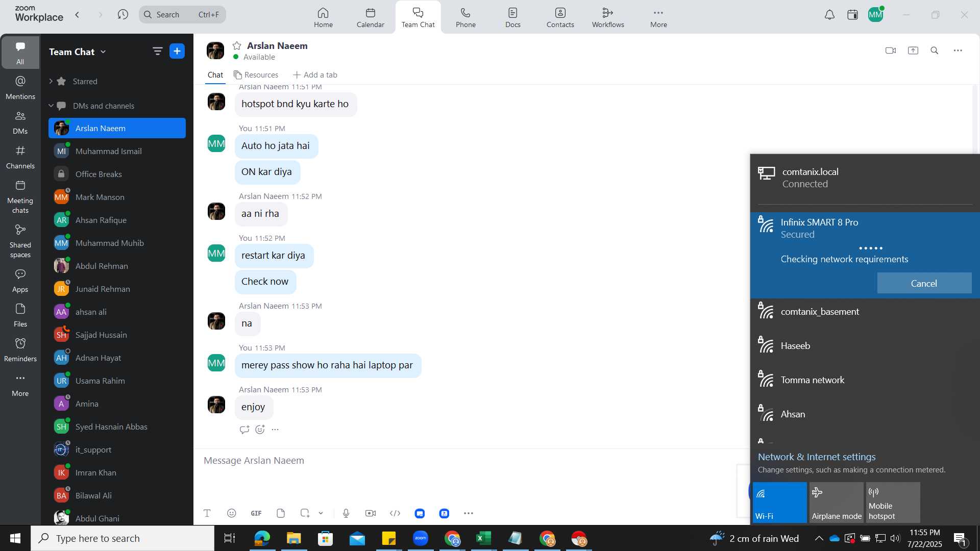980x551 pixels.
Task: Select the Tomma network Wi-Fi entry
Action: (865, 380)
